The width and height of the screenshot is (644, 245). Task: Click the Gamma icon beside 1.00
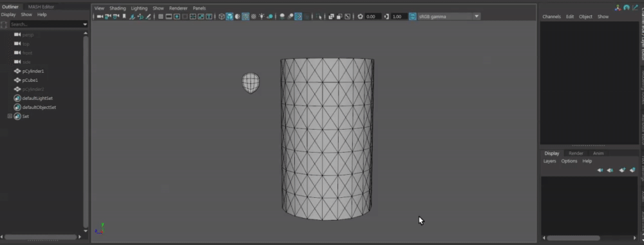tap(386, 17)
